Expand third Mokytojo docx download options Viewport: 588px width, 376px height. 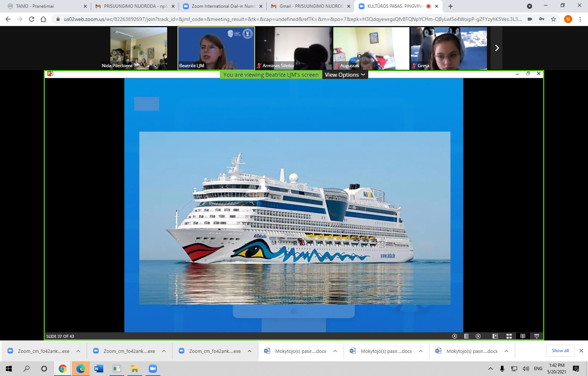(506, 351)
